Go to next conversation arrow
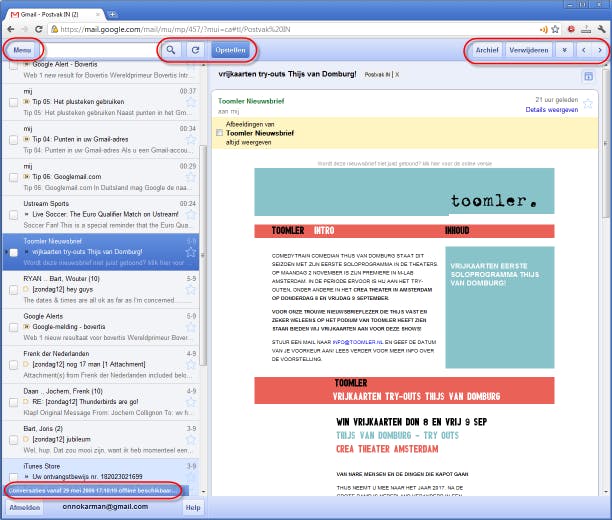The height and width of the screenshot is (520, 612). (x=600, y=50)
